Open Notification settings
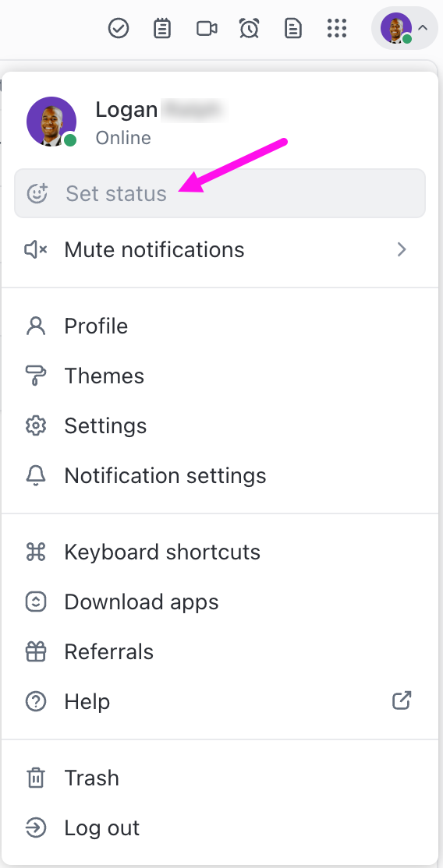The width and height of the screenshot is (443, 868). pos(220,475)
